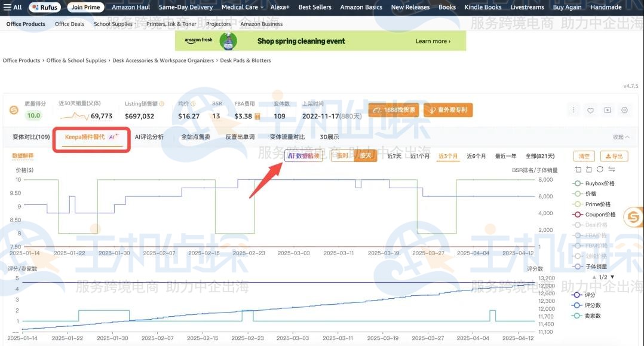Click the heart favorite icon
Viewport: 644px width, 346px height.
tap(590, 110)
